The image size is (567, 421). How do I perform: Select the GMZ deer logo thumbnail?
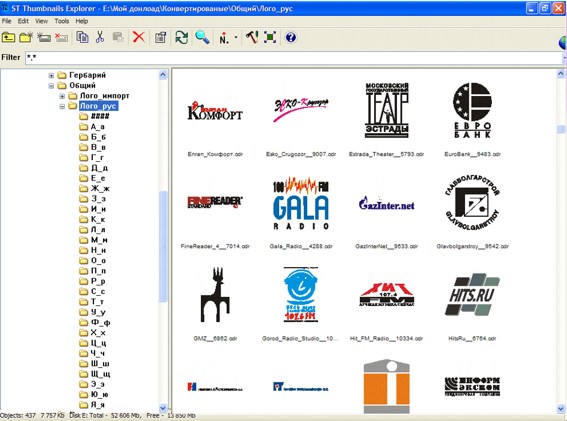(215, 294)
